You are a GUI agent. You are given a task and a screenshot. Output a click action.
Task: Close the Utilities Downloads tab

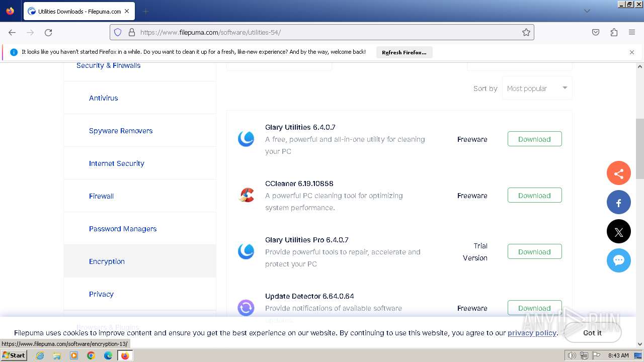(x=126, y=11)
